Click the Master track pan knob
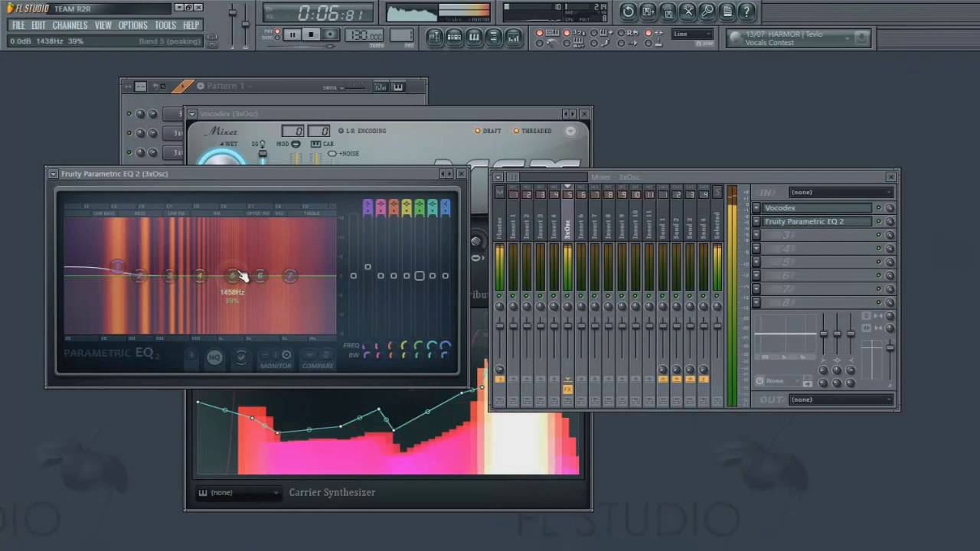The width and height of the screenshot is (980, 551). pos(499,307)
